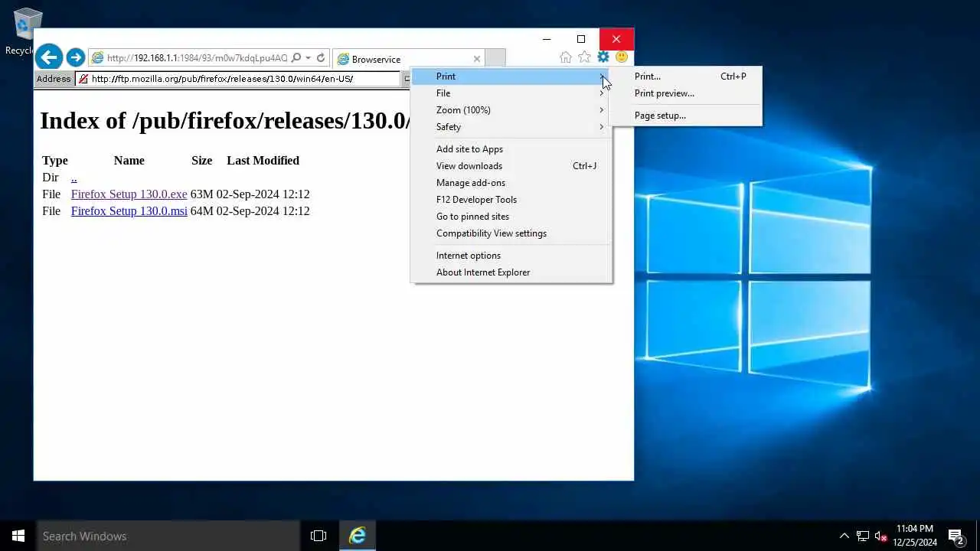Choose Print preview... in the submenu

coord(685,93)
